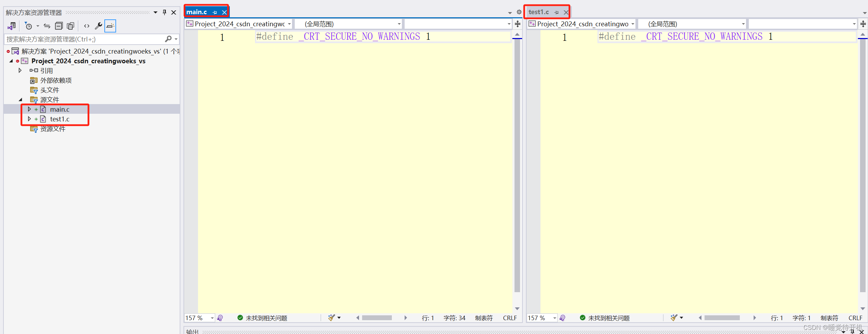868x334 pixels.
Task: Collapse all nodes in Solution Explorer
Action: point(59,26)
